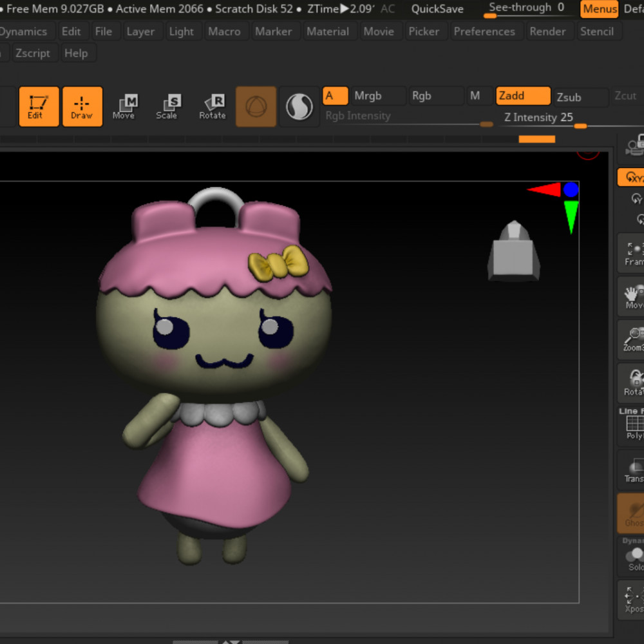
Task: Switch to Zsub sculpt mode
Action: point(581,97)
